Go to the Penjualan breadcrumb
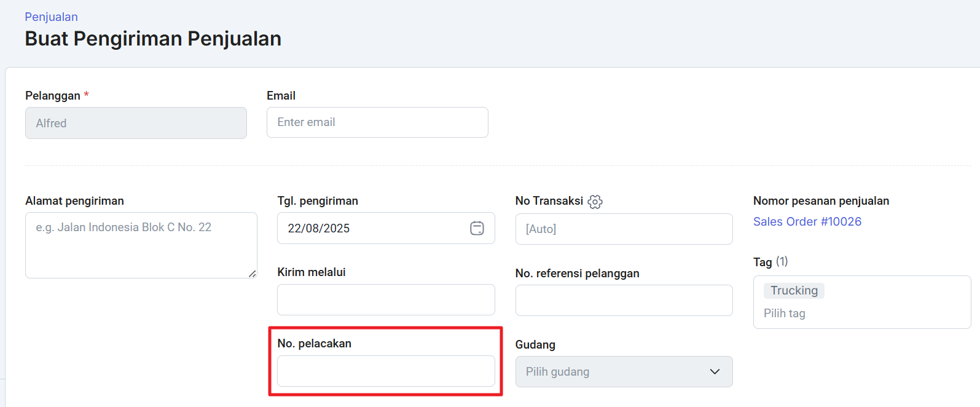 pyautogui.click(x=51, y=17)
